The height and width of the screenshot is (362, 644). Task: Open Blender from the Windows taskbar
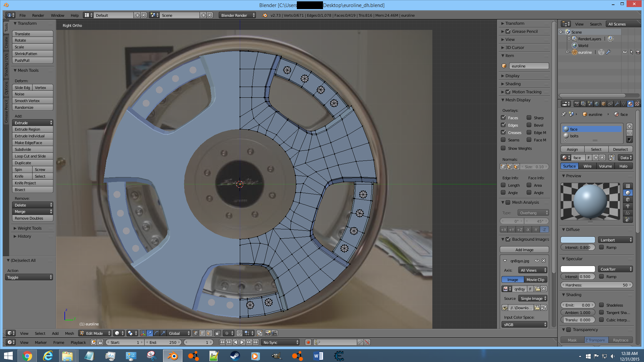pyautogui.click(x=173, y=356)
